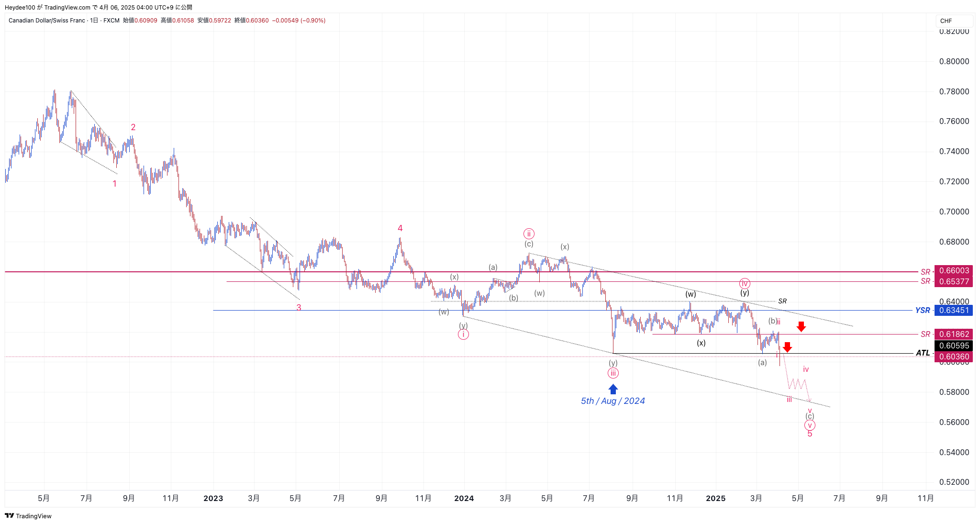The width and height of the screenshot is (980, 524).
Task: Click the 2025 time axis label
Action: pyautogui.click(x=716, y=498)
